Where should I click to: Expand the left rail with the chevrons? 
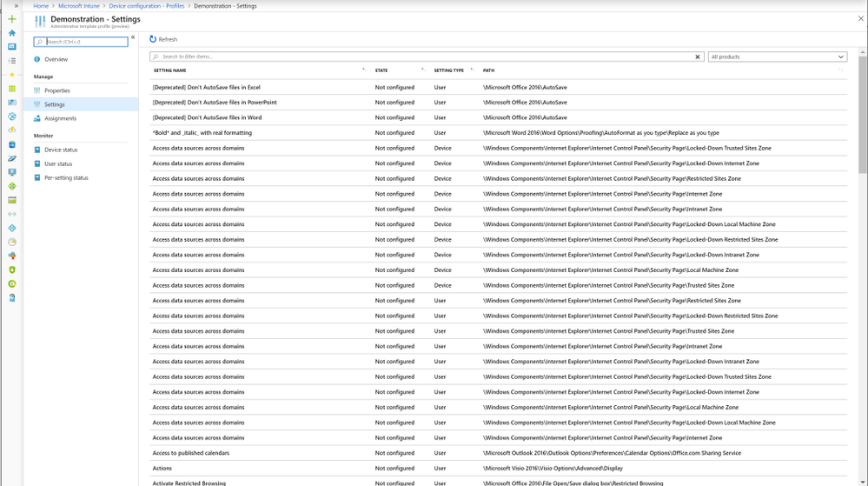(x=16, y=5)
